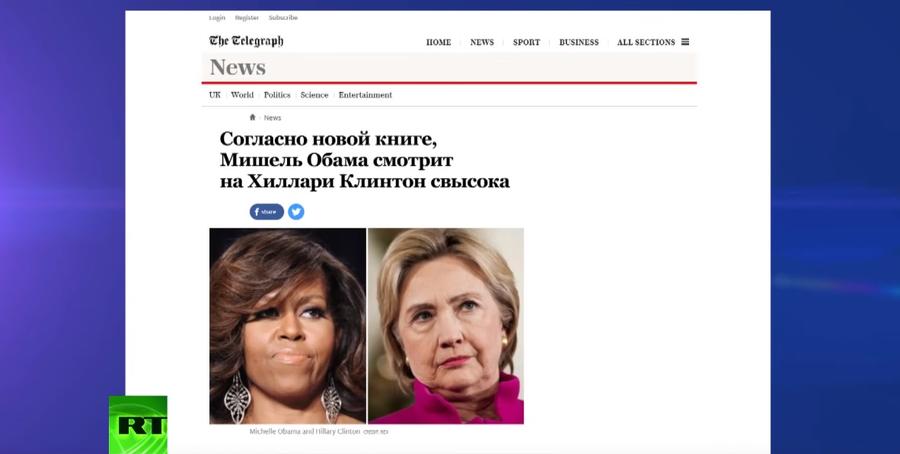
Task: Click the home icon in breadcrumb
Action: click(x=252, y=117)
